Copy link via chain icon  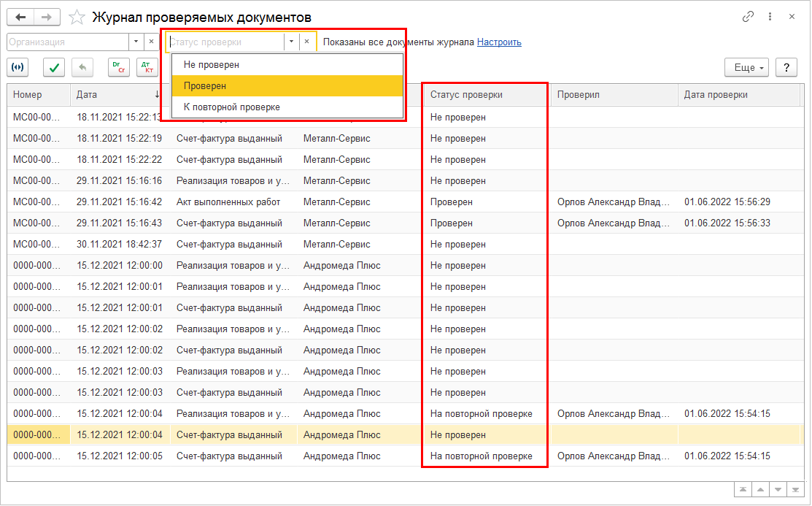(748, 16)
